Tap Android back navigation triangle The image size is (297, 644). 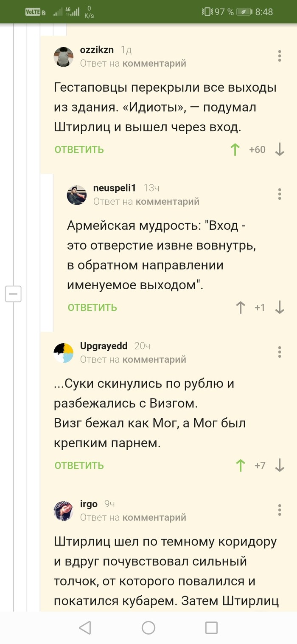pyautogui.click(x=85, y=627)
